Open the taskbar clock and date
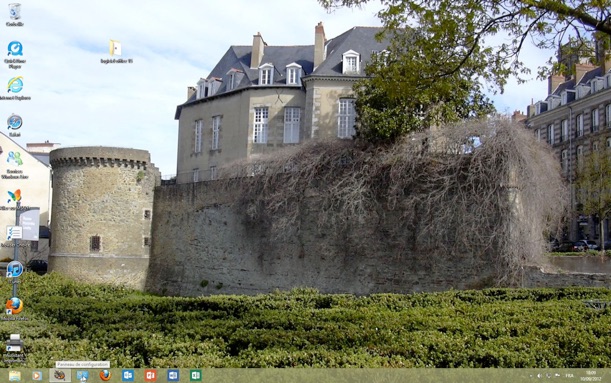This screenshot has width=611, height=383. tap(591, 376)
